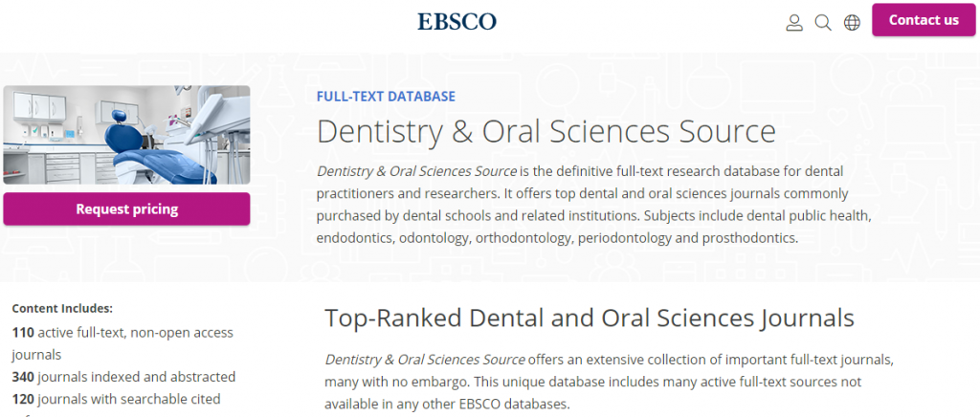This screenshot has width=980, height=417.
Task: Open the user account icon
Action: [793, 22]
